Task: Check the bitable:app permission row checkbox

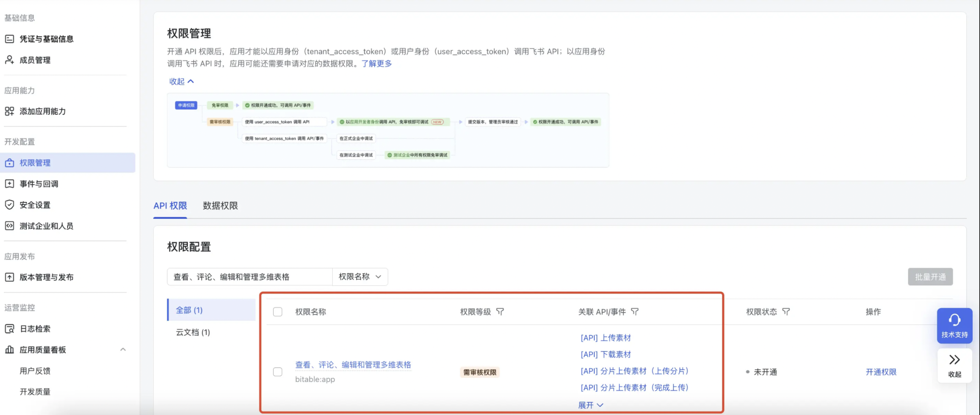Action: 277,372
